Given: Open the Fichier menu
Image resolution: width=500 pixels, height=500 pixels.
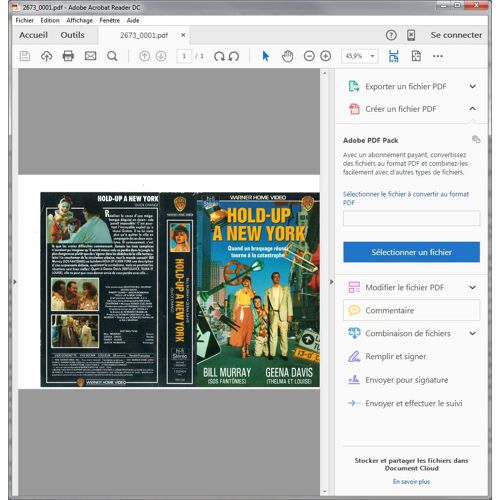Looking at the screenshot, I should tap(24, 20).
